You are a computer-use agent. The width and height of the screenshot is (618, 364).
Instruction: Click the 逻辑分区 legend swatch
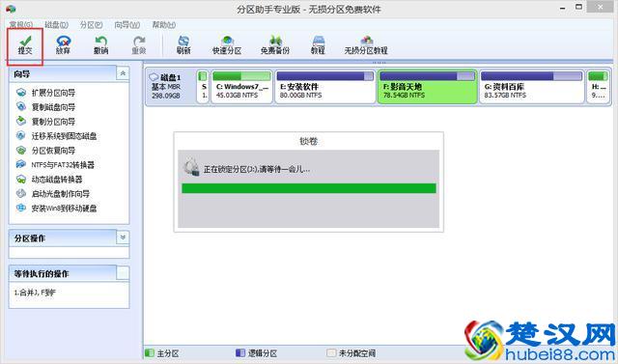tap(240, 352)
